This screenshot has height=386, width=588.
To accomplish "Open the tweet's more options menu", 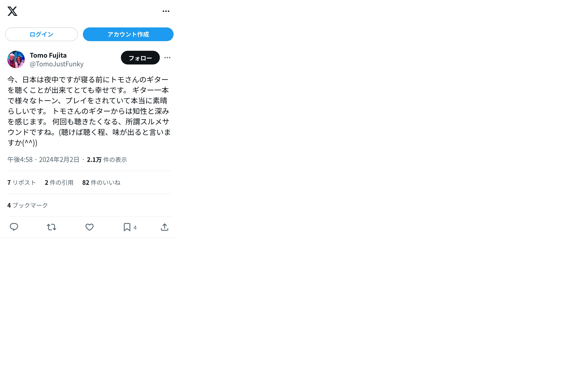I will click(x=167, y=58).
